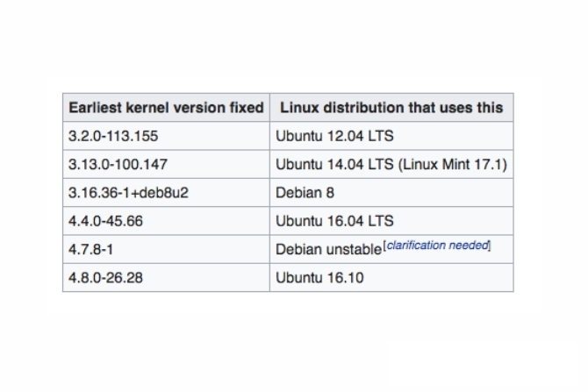Select the Ubuntu 12.04 LTS cell
Screen dimensions: 588x392
pyautogui.click(x=391, y=136)
